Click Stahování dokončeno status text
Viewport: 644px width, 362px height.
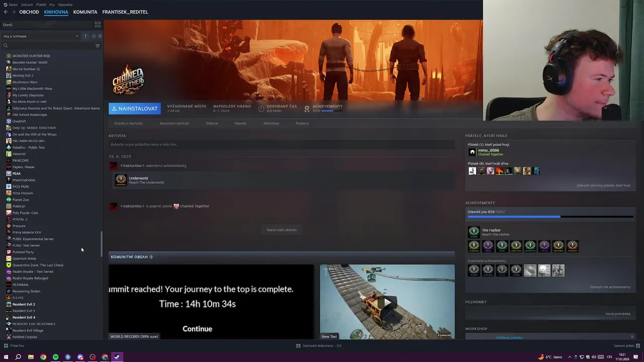coord(322,346)
